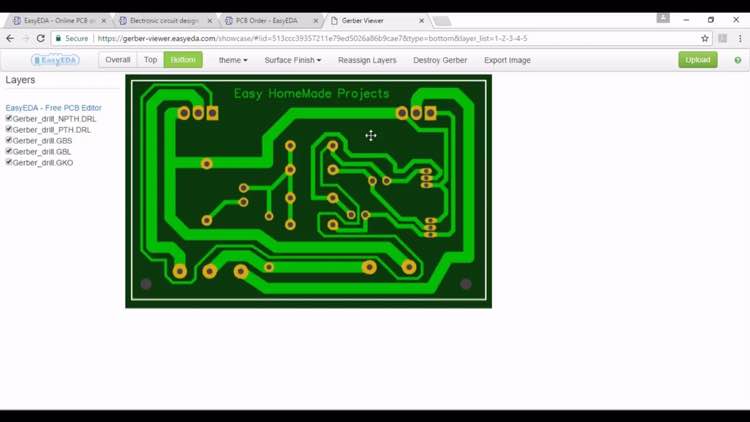Reload the Gerber Viewer page
Image resolution: width=750 pixels, height=422 pixels.
click(x=41, y=38)
